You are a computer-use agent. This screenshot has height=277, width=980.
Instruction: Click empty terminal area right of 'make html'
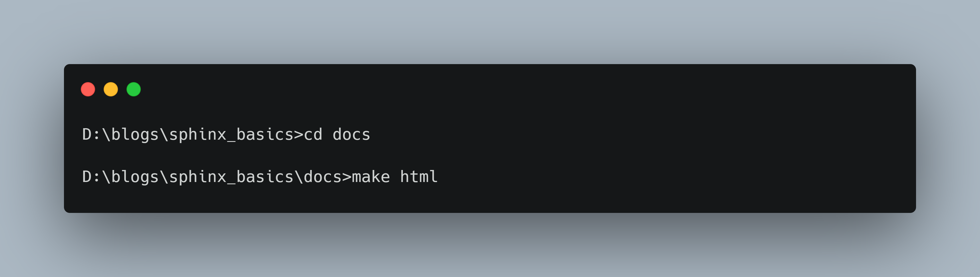647,177
